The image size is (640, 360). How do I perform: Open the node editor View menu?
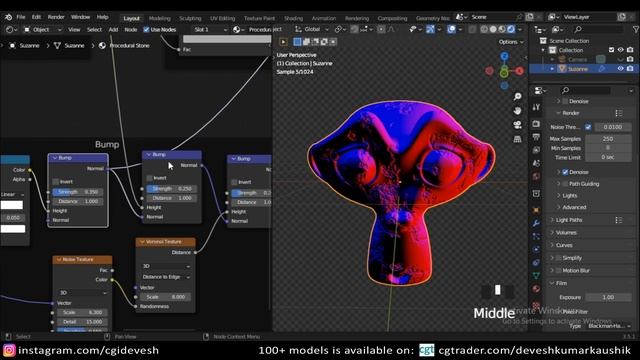74,29
